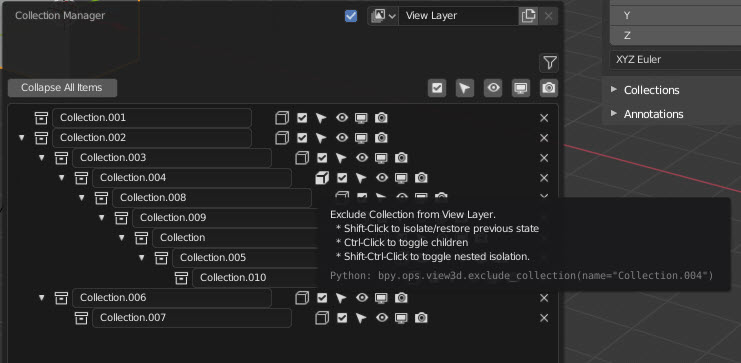The image size is (741, 363).
Task: Collapse Collection.009 tree arrow
Action: click(x=102, y=218)
